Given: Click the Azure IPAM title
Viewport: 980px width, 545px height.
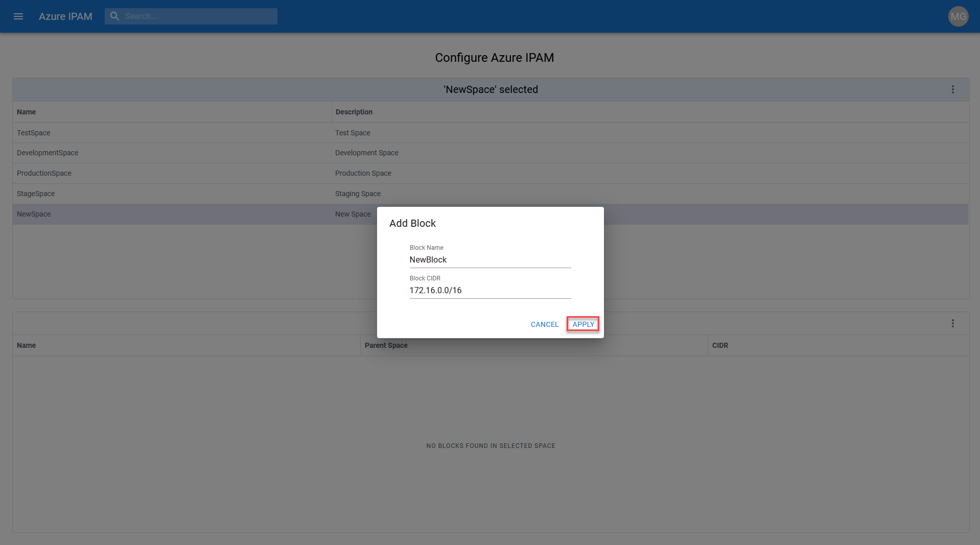Looking at the screenshot, I should click(x=65, y=16).
